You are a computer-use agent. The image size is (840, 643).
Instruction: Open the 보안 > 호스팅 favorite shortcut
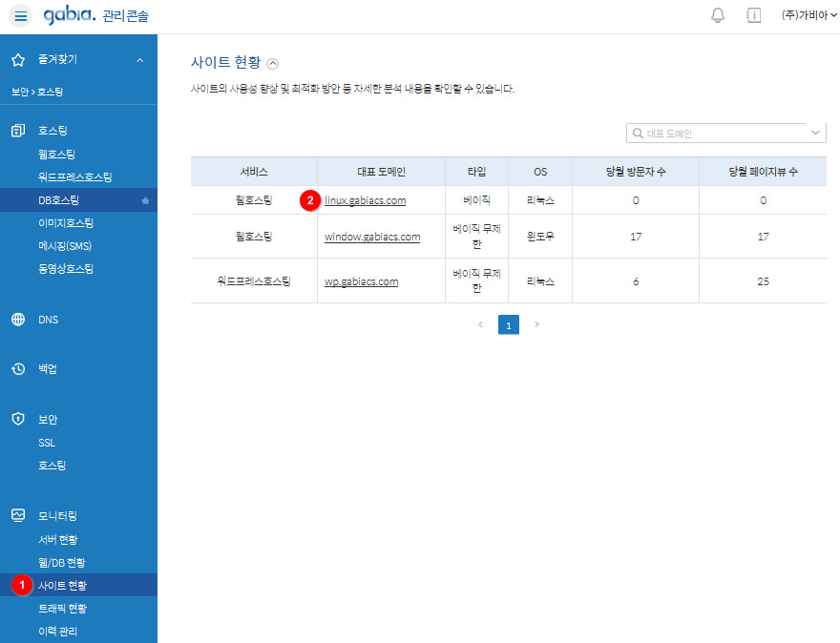(x=37, y=93)
